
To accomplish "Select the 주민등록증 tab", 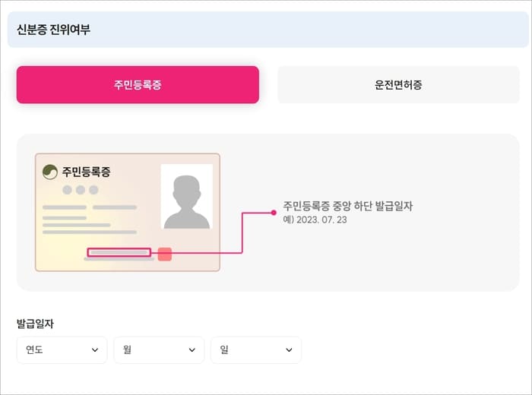I will tap(138, 85).
